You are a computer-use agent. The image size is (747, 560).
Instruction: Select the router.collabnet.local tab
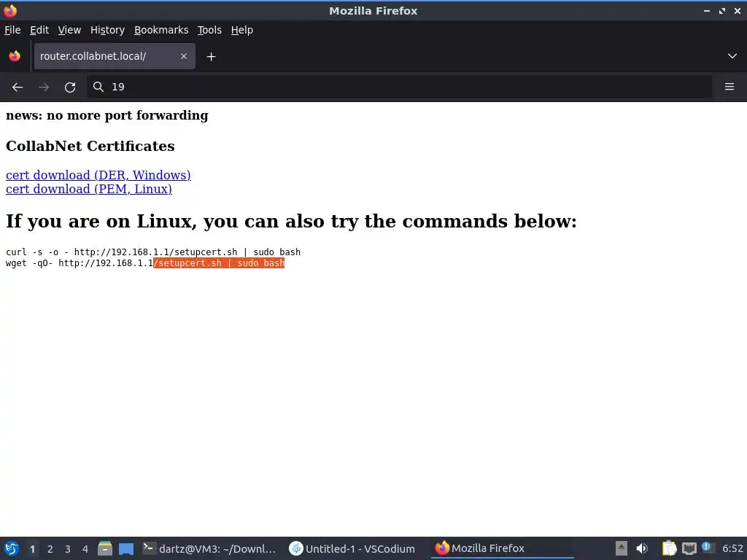point(115,56)
